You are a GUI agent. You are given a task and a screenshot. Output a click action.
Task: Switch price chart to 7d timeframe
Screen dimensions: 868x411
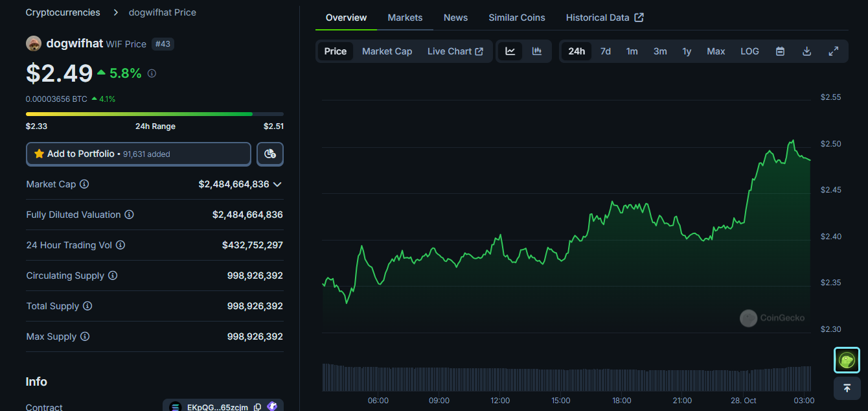pos(605,51)
